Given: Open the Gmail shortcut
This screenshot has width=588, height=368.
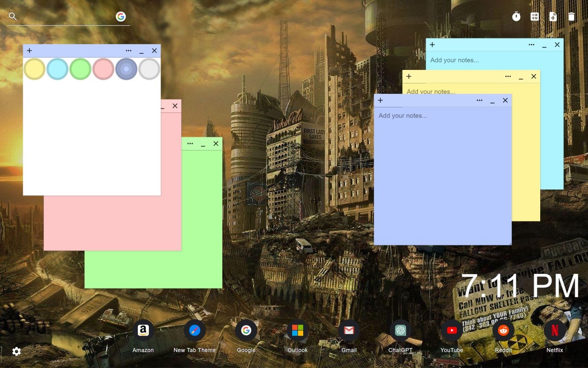Looking at the screenshot, I should coord(349,330).
